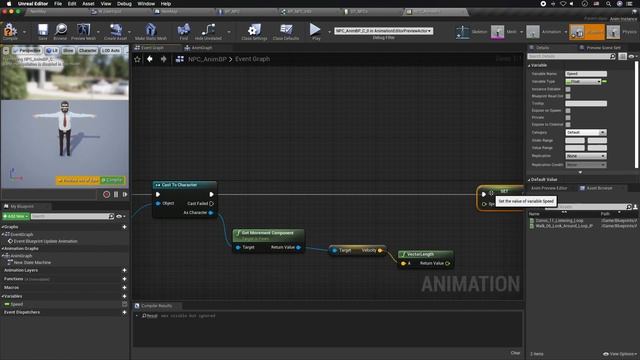Navigate forward in graph history
Image resolution: width=640 pixels, height=360 pixels.
tap(164, 59)
